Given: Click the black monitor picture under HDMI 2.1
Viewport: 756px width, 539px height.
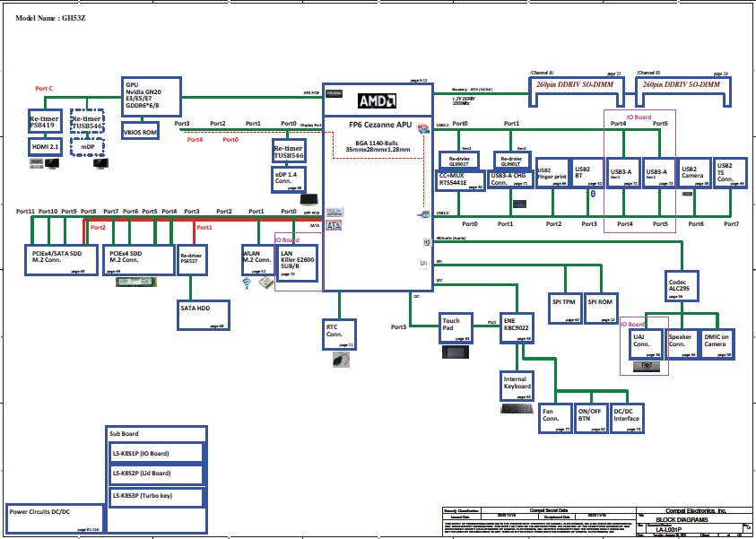Looking at the screenshot, I should coord(53,163).
